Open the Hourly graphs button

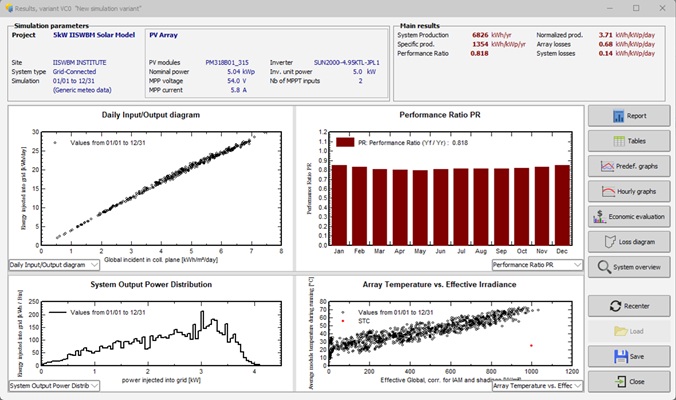(x=629, y=191)
